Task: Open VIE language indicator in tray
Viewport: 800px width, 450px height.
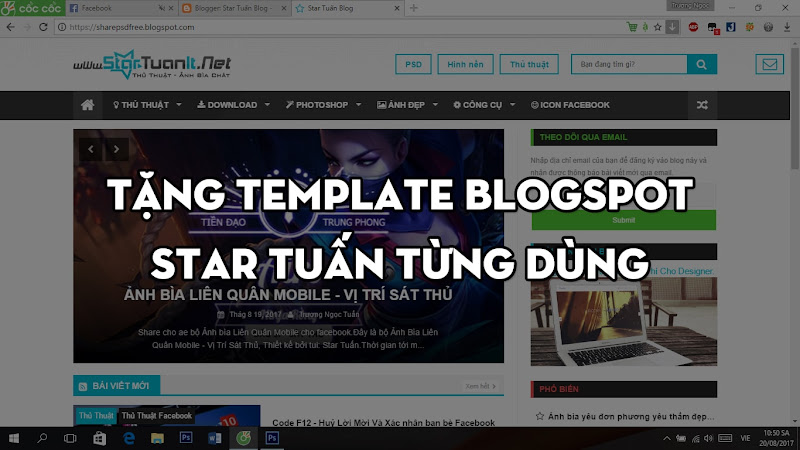Action: (x=745, y=438)
